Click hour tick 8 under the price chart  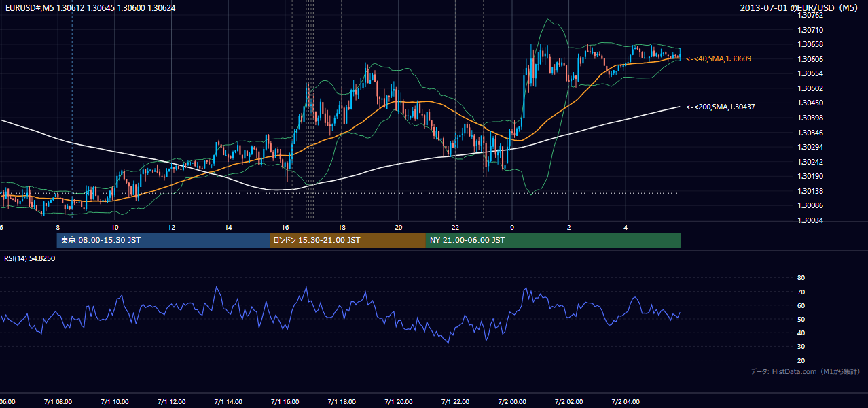pyautogui.click(x=58, y=228)
